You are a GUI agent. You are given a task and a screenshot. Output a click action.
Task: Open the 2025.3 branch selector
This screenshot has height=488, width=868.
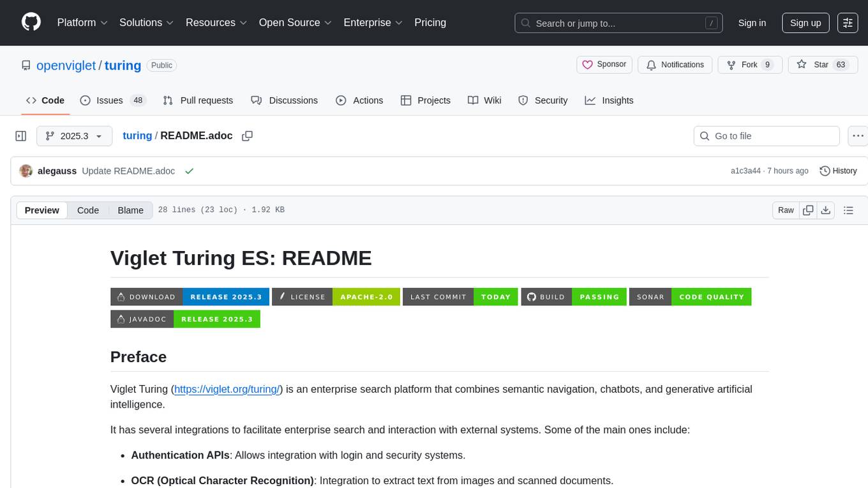[75, 136]
